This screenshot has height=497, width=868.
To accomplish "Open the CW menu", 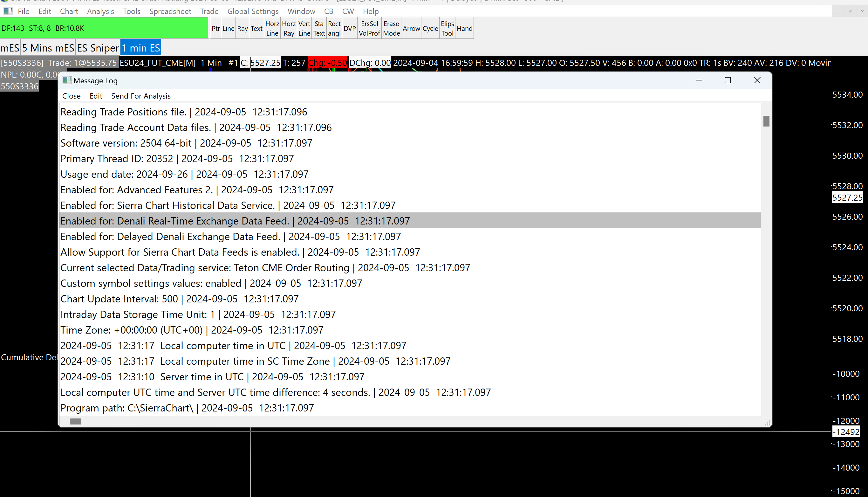I will click(x=348, y=11).
